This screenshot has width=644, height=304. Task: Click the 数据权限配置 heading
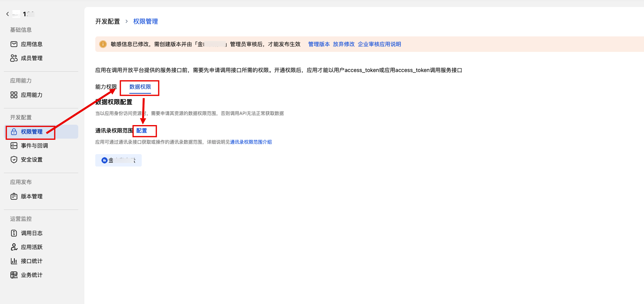pyautogui.click(x=114, y=102)
